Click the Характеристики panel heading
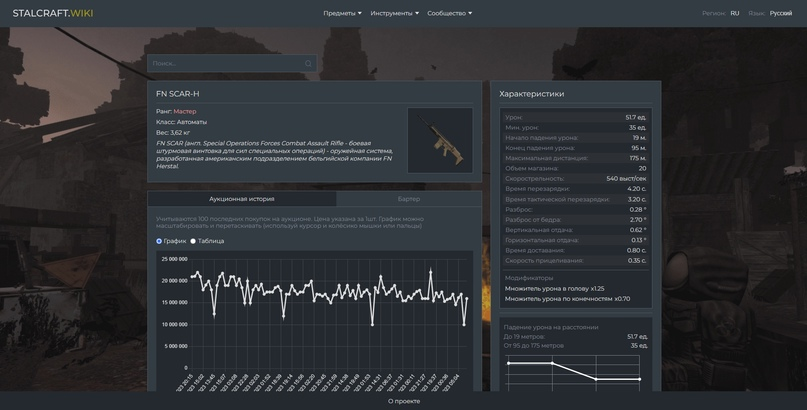Viewport: 807px width, 410px height. tap(532, 94)
